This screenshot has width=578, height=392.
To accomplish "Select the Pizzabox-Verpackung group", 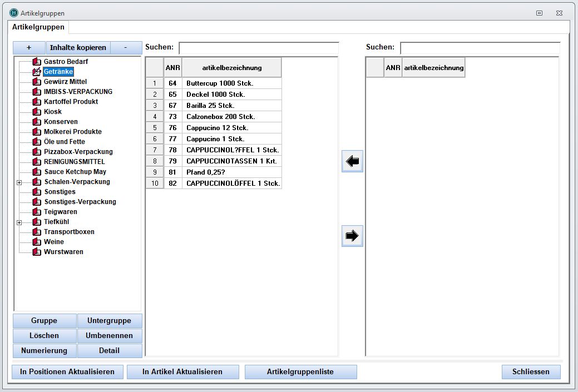I will click(78, 152).
